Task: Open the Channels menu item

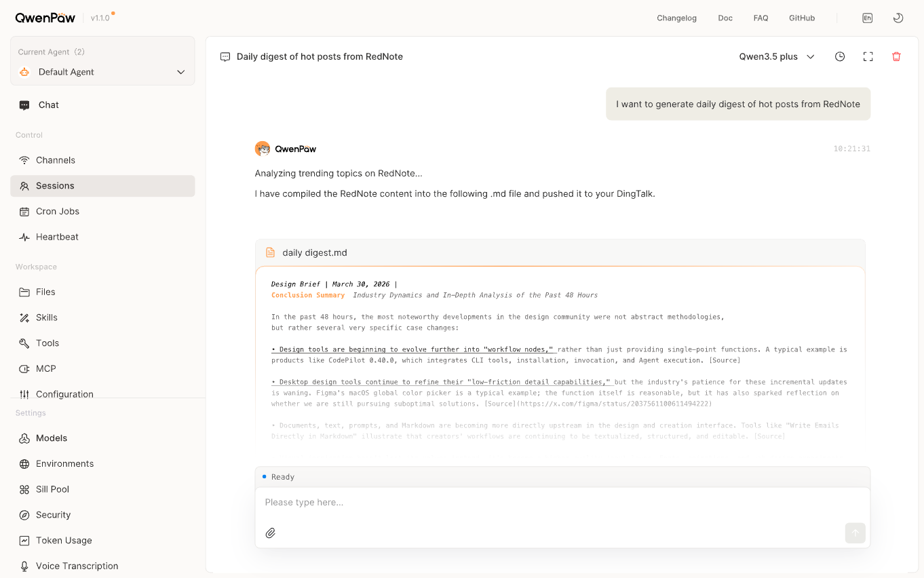Action: pos(102,160)
